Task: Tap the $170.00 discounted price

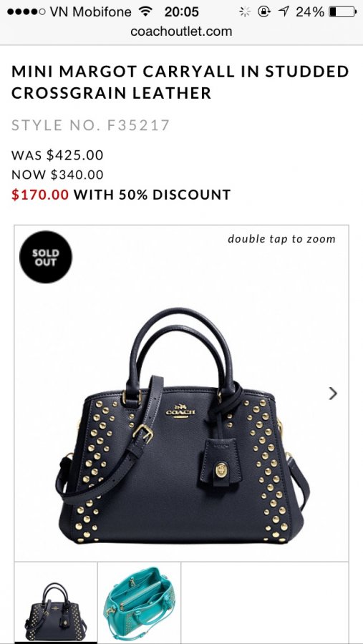Action: coord(40,194)
